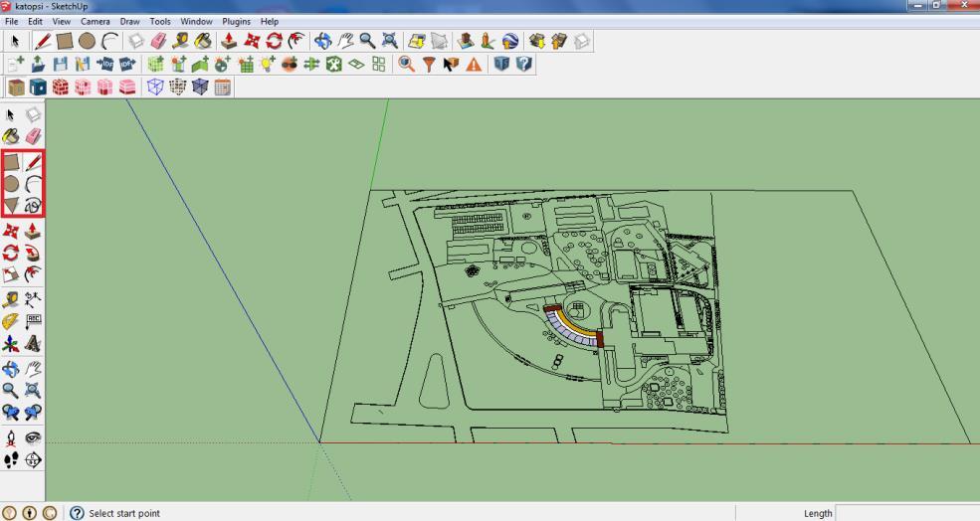
Task: Select the Arc tool in top toolbar
Action: (x=110, y=41)
